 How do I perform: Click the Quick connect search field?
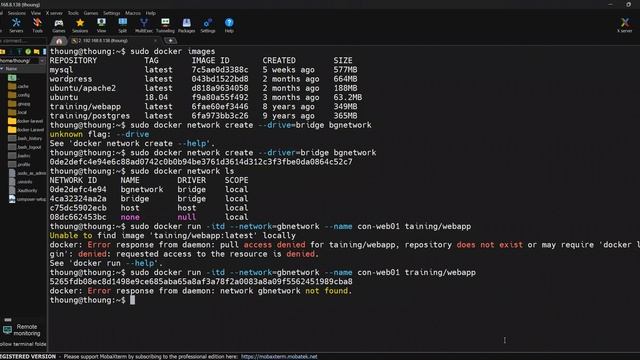[23, 41]
